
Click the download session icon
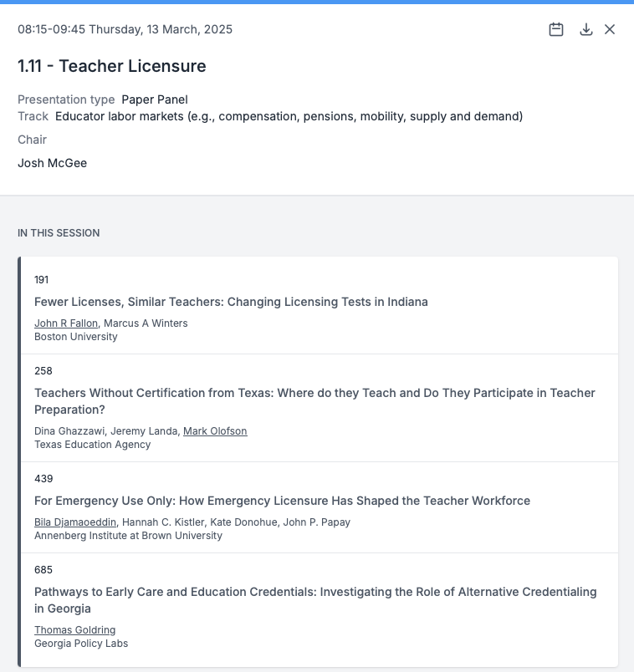(586, 30)
